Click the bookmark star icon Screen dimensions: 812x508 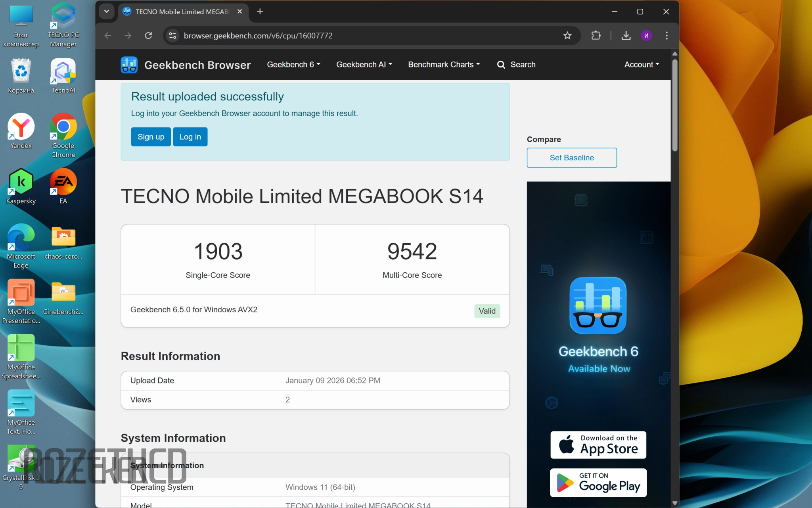[567, 36]
